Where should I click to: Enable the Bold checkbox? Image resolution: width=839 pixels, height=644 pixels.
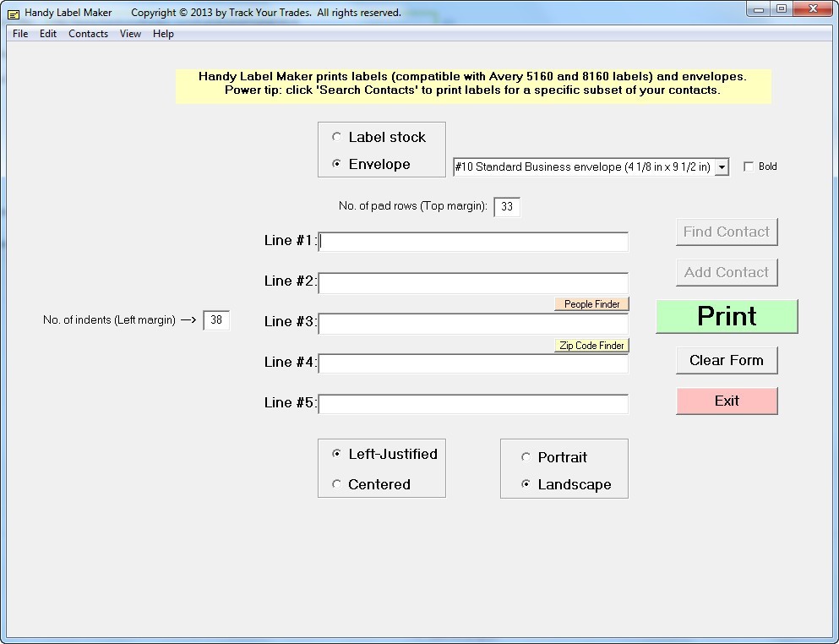747,166
